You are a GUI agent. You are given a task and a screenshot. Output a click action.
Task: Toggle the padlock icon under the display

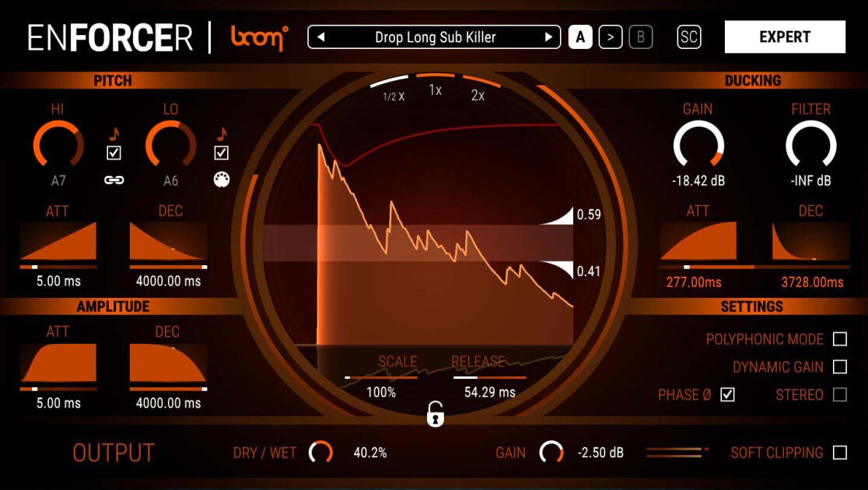coord(436,414)
